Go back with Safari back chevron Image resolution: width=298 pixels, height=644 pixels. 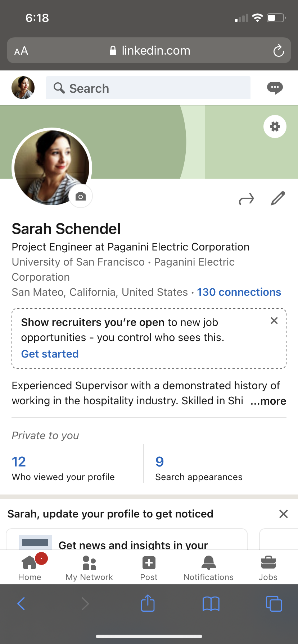[x=21, y=604]
